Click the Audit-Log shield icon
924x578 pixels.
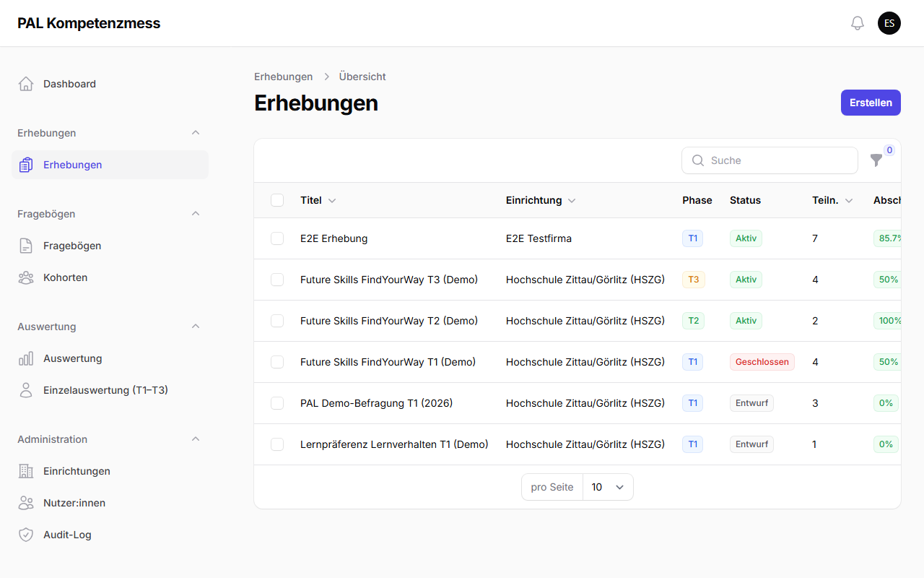pos(26,535)
